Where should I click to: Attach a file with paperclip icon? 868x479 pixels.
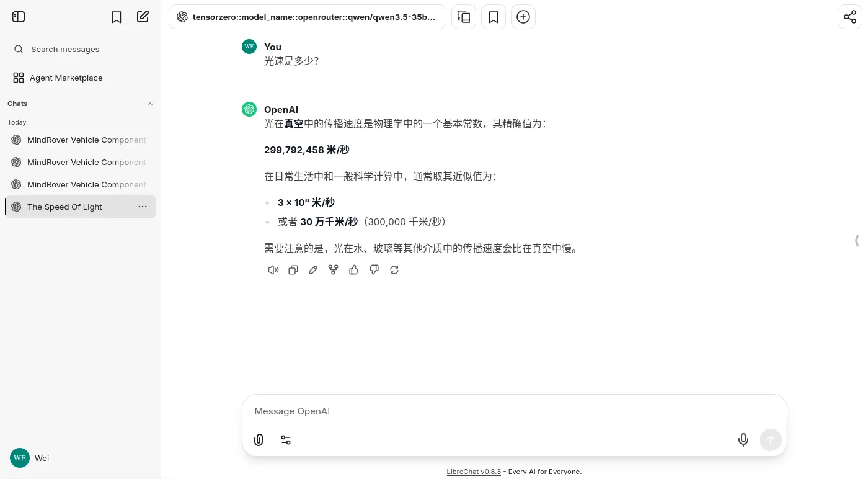point(259,440)
